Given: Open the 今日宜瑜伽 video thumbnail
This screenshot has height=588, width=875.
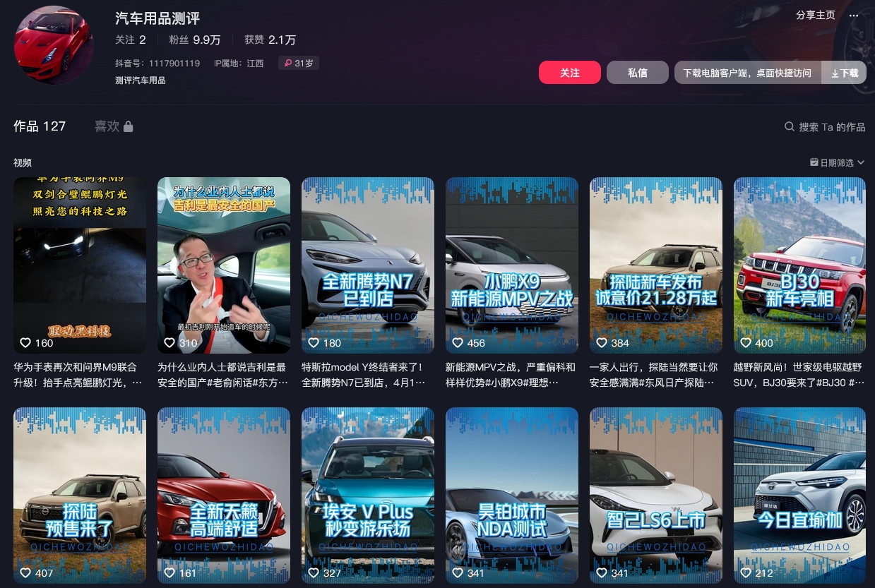Looking at the screenshot, I should pos(800,496).
